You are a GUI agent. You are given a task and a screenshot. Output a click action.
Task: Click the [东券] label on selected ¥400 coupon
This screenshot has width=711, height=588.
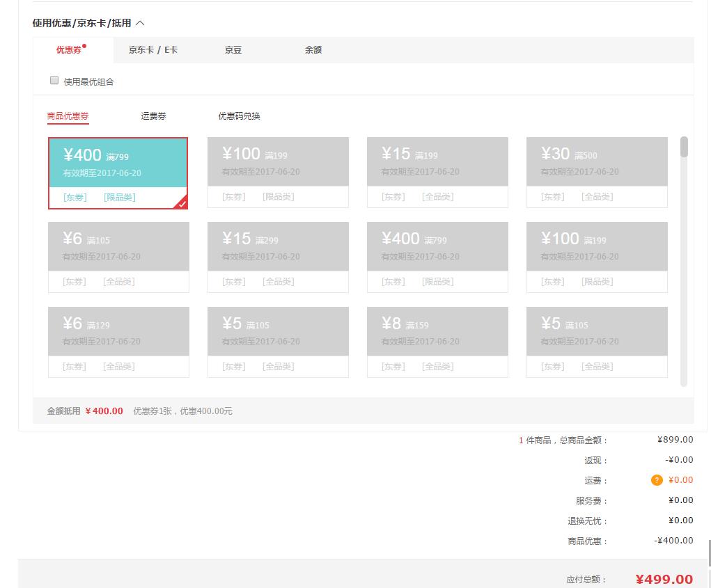pos(75,197)
